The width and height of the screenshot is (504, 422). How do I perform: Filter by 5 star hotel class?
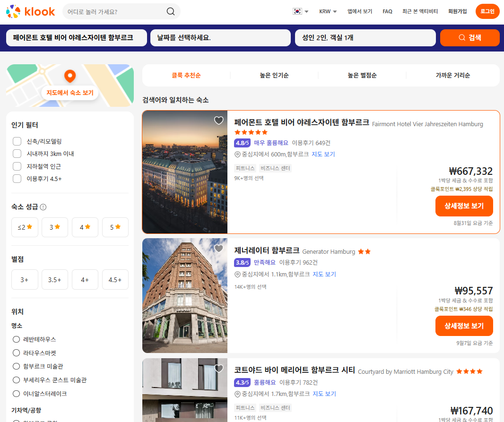click(115, 227)
